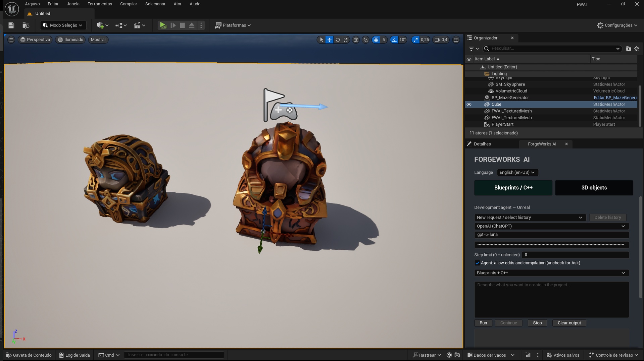Open the play options three-dot menu
Viewport: 644px width, 361px height.
[x=201, y=25]
